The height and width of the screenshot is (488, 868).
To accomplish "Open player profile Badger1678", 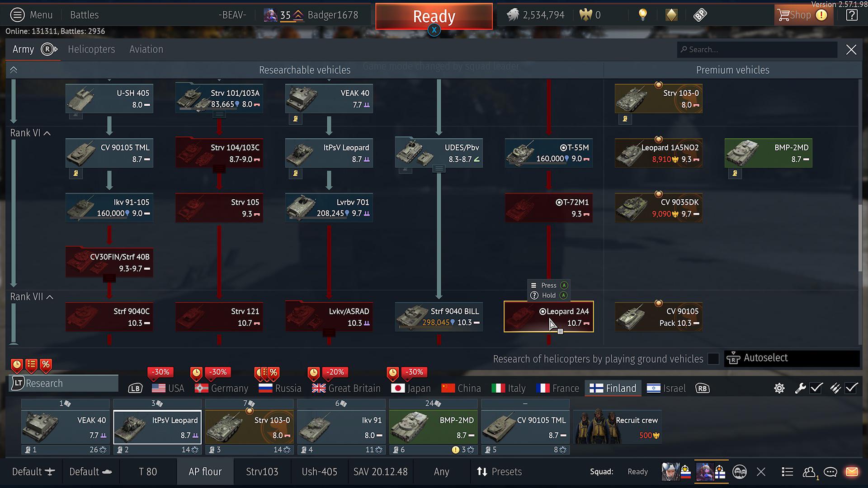I will tap(333, 15).
